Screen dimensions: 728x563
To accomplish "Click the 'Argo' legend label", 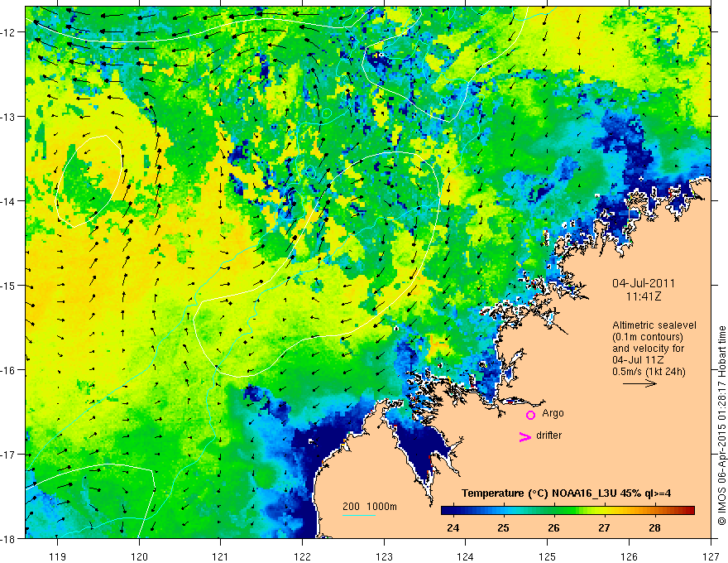I will point(553,413).
